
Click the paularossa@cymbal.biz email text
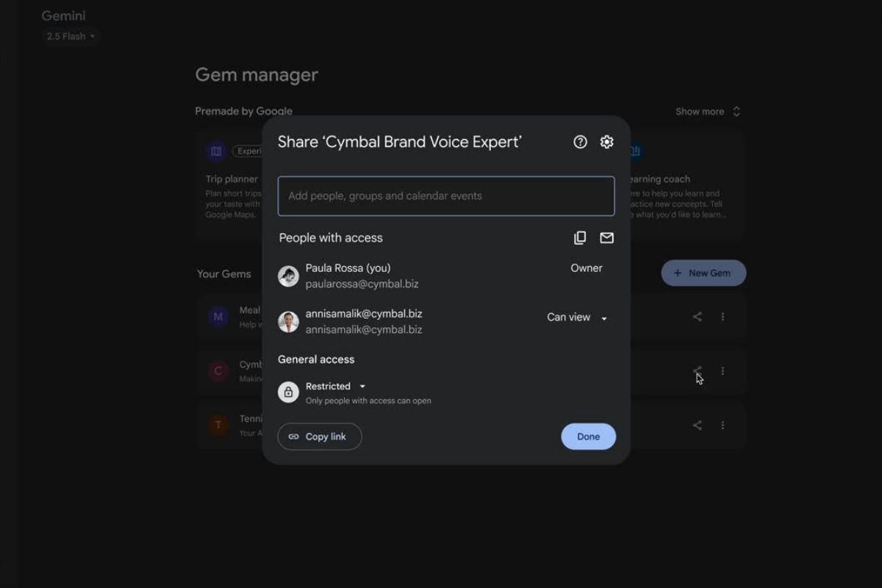click(362, 284)
